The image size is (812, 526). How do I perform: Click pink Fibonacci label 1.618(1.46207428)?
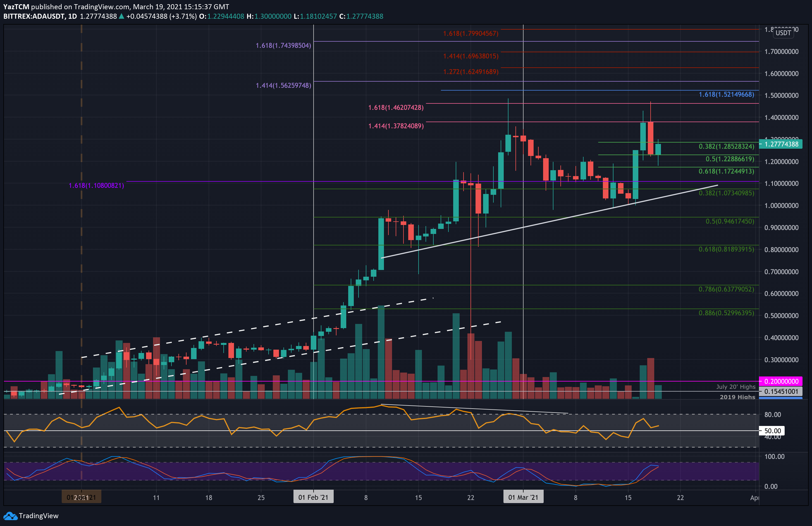point(396,108)
